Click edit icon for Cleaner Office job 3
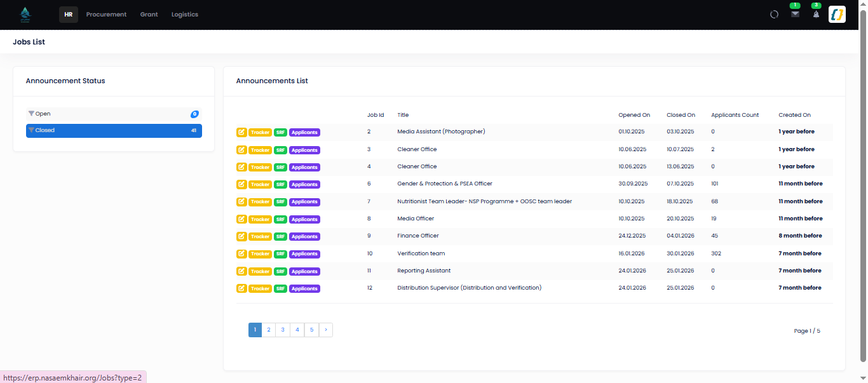The image size is (868, 383). [x=241, y=150]
